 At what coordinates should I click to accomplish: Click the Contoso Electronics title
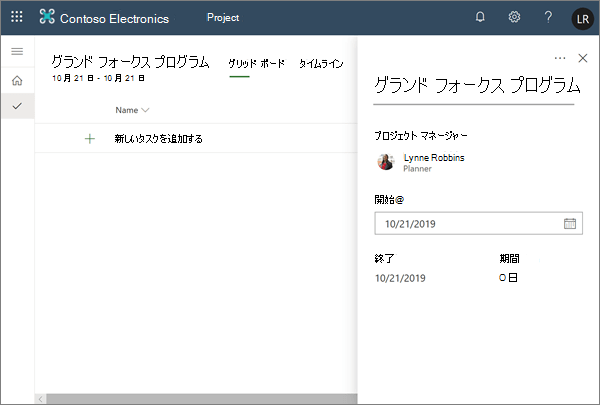(114, 18)
